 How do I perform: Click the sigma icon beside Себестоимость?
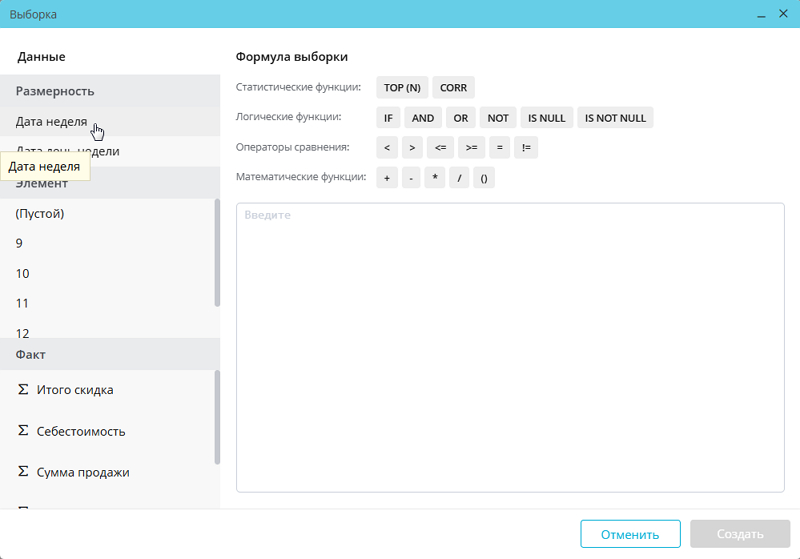23,431
